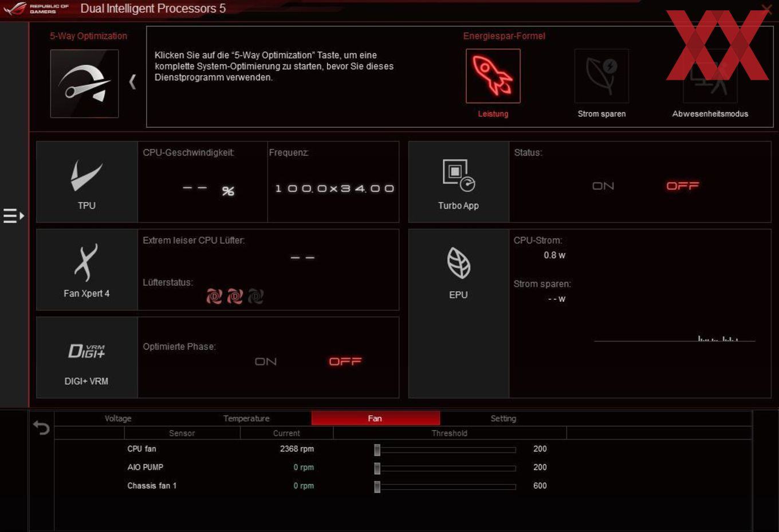Click the CPU fan threshold value 200

pyautogui.click(x=540, y=449)
